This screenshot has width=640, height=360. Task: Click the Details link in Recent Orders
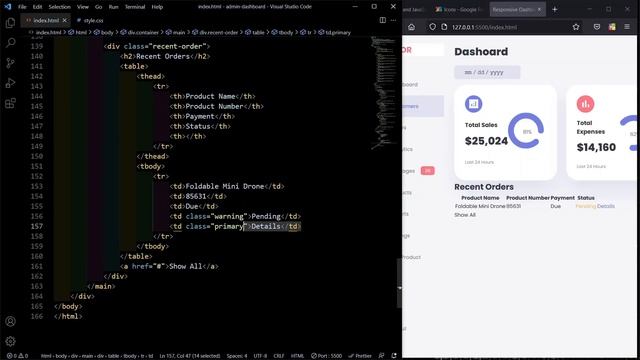tap(606, 206)
